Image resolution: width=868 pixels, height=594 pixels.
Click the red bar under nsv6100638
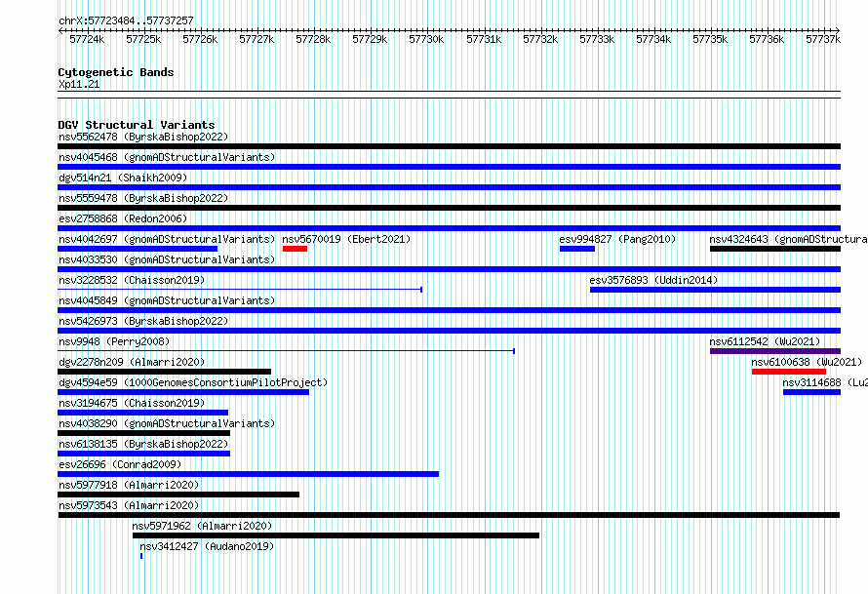(x=789, y=372)
